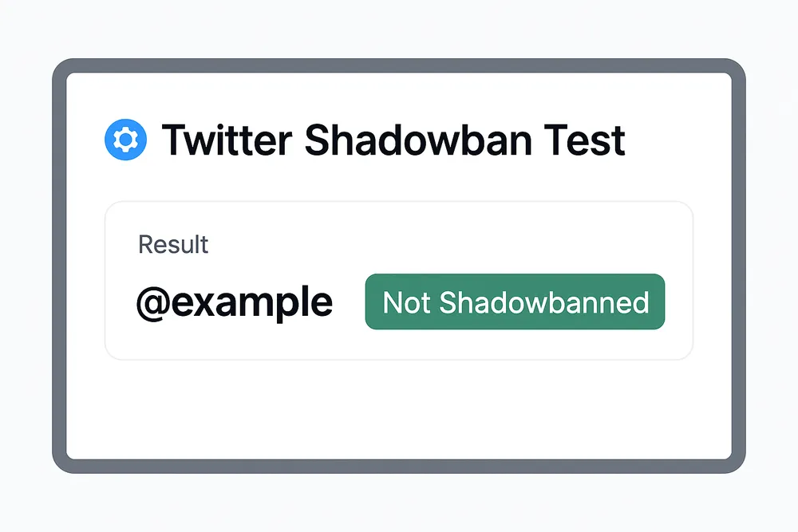Viewport: 798px width, 532px height.
Task: Click the white area above the title
Action: click(x=399, y=94)
